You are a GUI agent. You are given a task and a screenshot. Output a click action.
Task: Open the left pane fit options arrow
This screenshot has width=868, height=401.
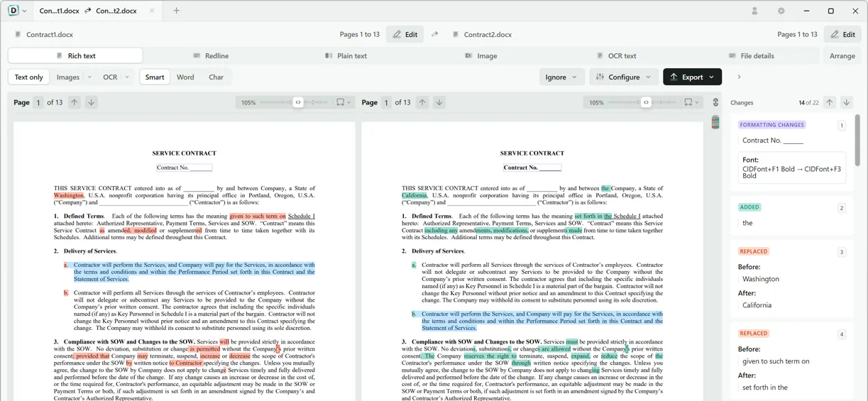click(x=349, y=102)
